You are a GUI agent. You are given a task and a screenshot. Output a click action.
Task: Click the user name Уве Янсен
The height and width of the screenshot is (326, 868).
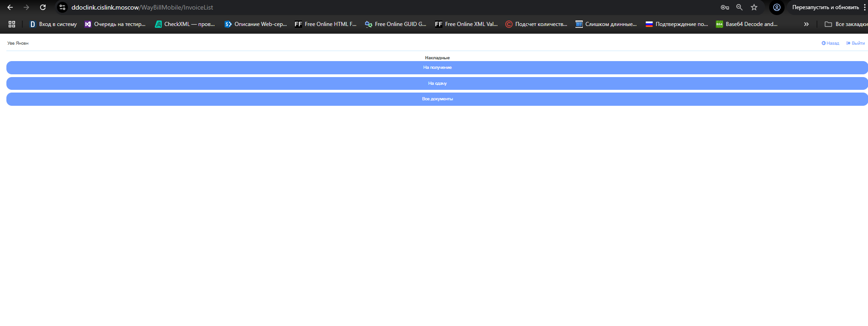click(18, 43)
